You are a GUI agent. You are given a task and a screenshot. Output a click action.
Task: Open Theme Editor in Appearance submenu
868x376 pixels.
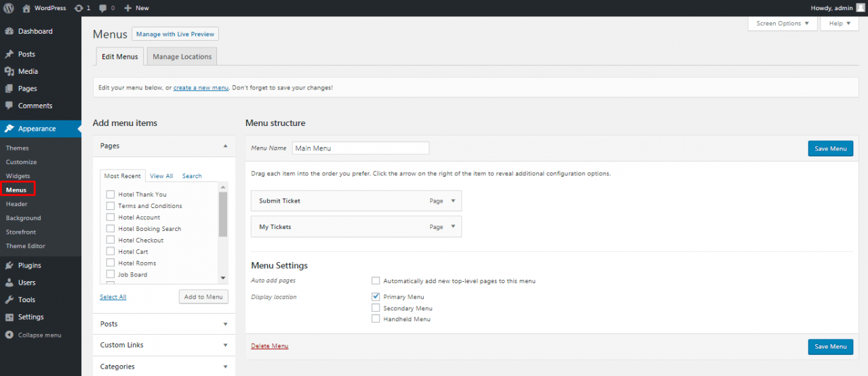(x=26, y=246)
